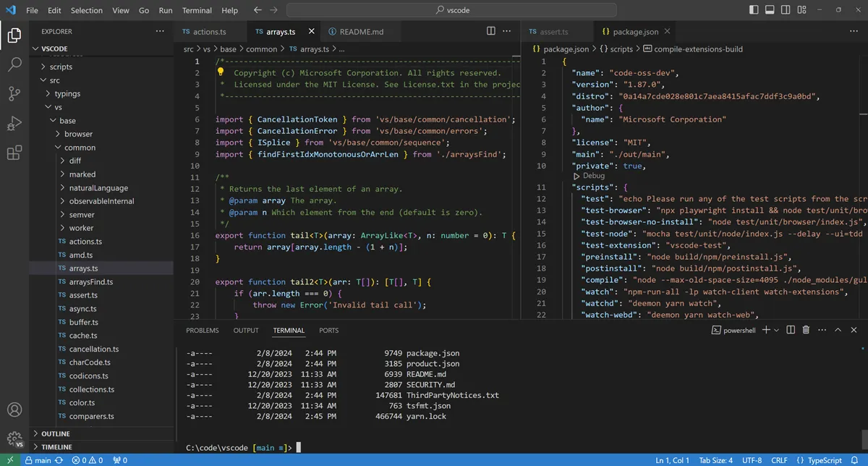This screenshot has height=466, width=868.
Task: Open more actions for right editor group
Action: pos(853,32)
